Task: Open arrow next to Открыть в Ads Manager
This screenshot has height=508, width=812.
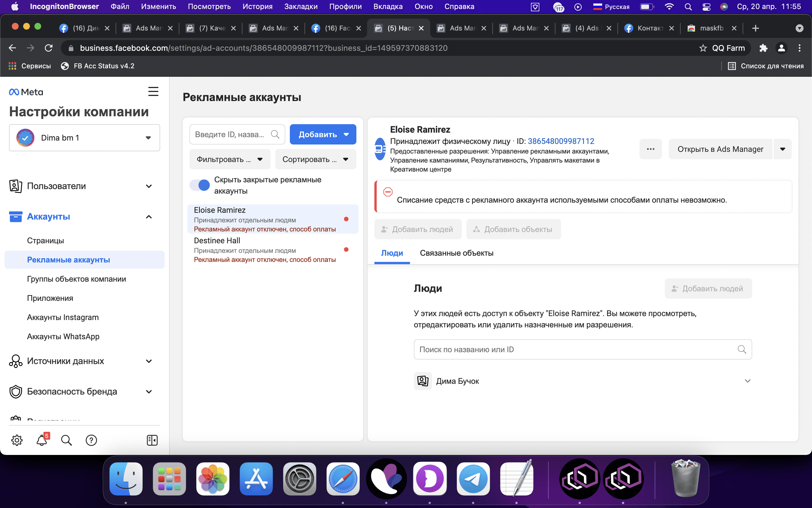Action: pos(782,149)
